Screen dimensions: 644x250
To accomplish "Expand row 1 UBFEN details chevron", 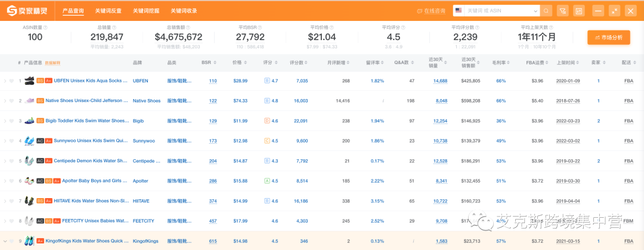I will pyautogui.click(x=5, y=81).
